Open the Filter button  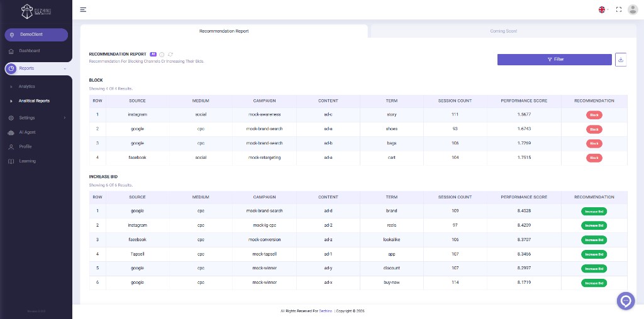tap(555, 60)
